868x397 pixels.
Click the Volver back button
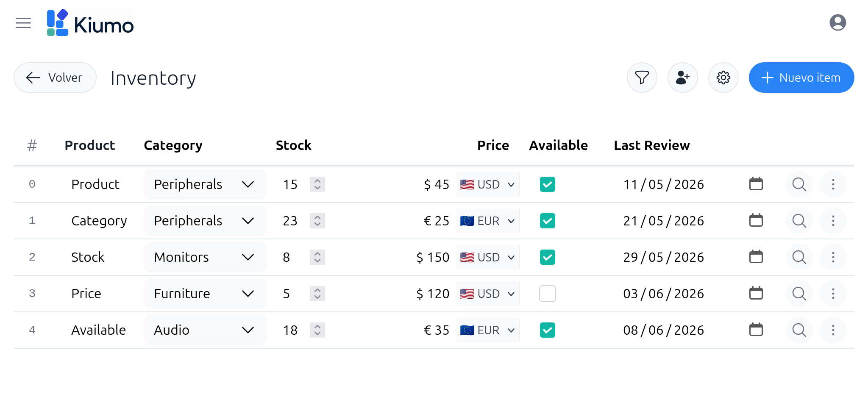point(55,78)
